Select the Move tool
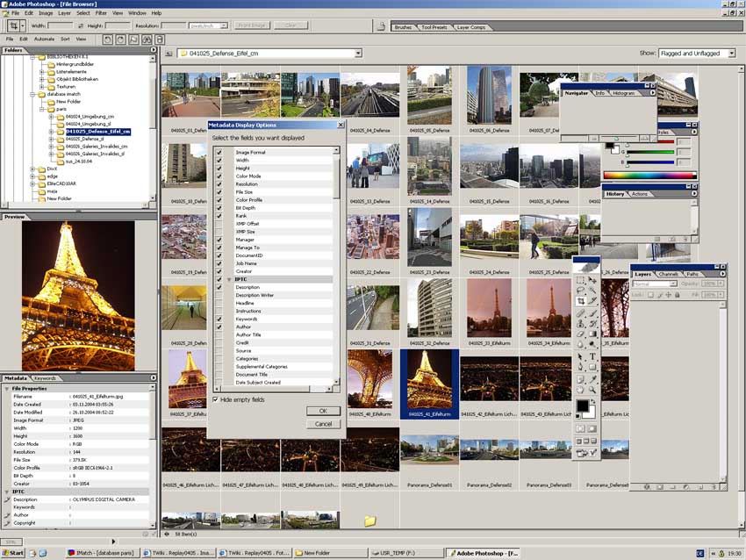The height and width of the screenshot is (560, 746). pos(592,280)
